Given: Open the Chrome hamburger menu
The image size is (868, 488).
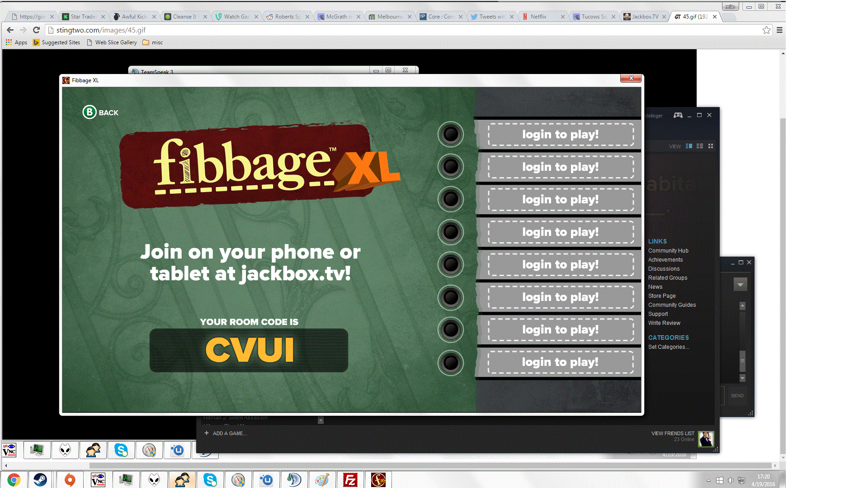Looking at the screenshot, I should click(779, 30).
